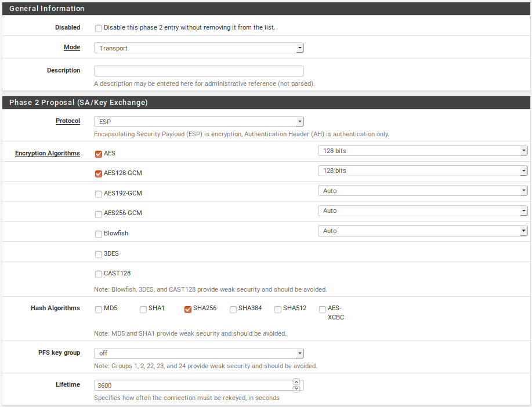Enable the Blowfish encryption algorithm
The image size is (532, 407).
[x=98, y=233]
